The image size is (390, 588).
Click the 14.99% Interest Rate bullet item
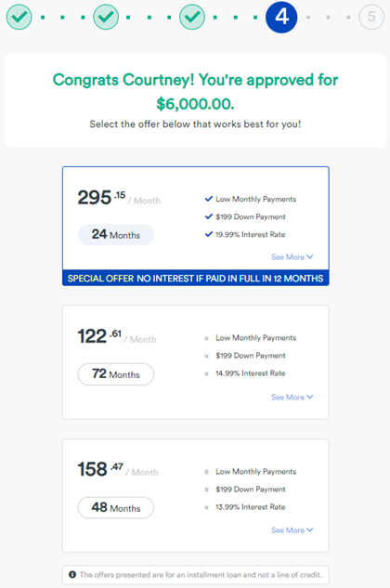point(250,373)
